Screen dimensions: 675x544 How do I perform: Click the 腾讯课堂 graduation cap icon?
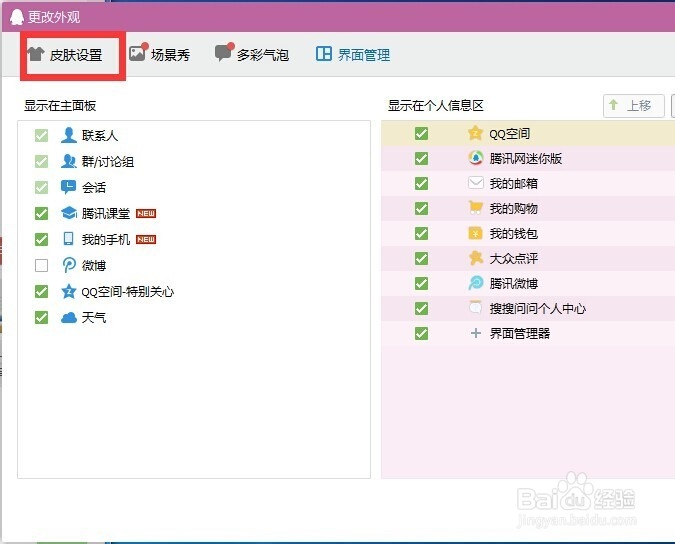[x=69, y=213]
